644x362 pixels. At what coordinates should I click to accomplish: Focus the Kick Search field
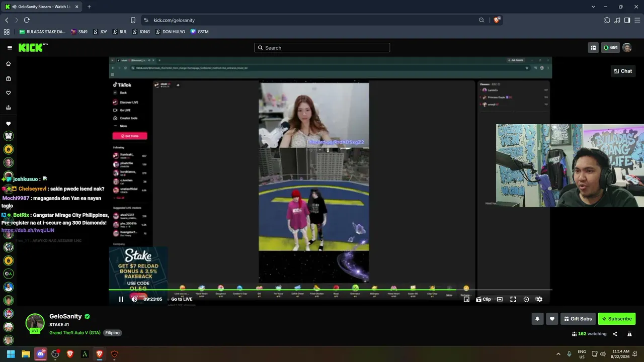(x=322, y=48)
